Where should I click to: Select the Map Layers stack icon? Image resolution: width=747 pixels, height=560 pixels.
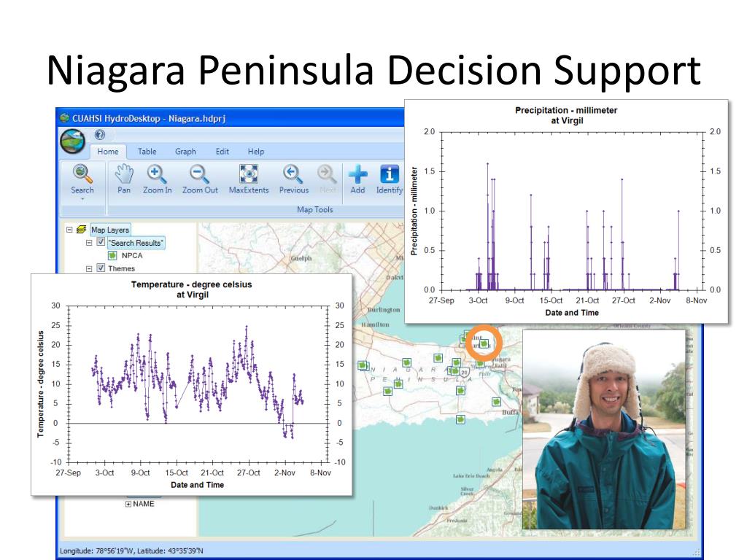click(82, 230)
